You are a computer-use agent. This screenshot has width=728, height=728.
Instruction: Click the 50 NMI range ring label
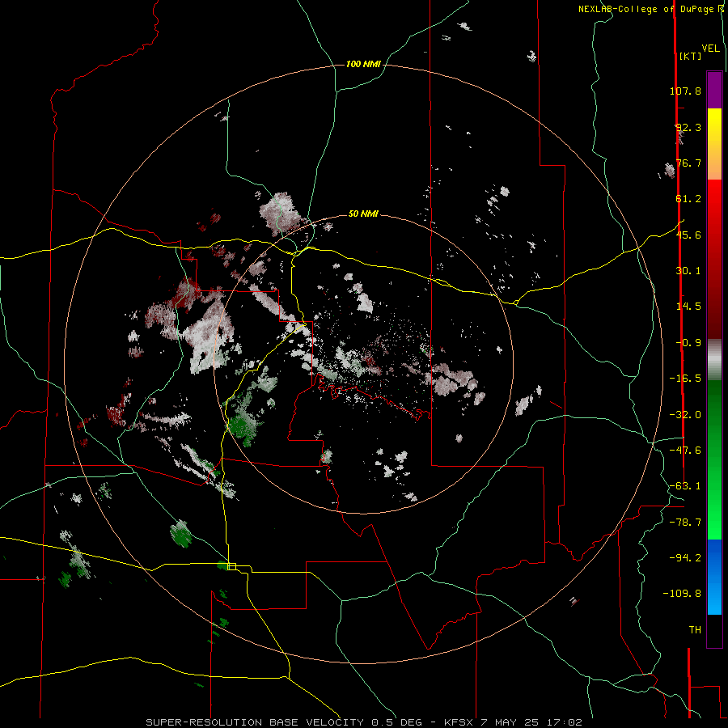click(363, 214)
